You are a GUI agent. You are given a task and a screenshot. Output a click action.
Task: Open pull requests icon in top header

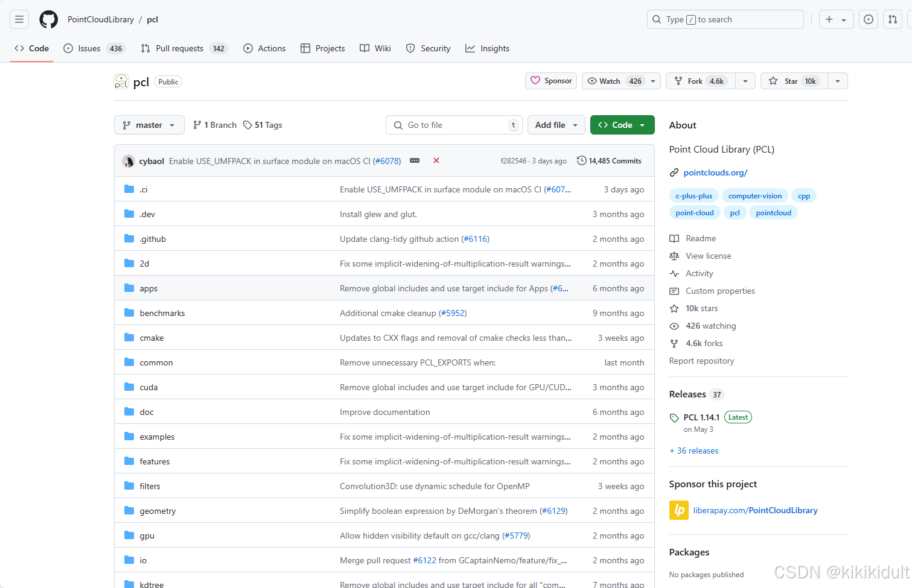point(893,19)
